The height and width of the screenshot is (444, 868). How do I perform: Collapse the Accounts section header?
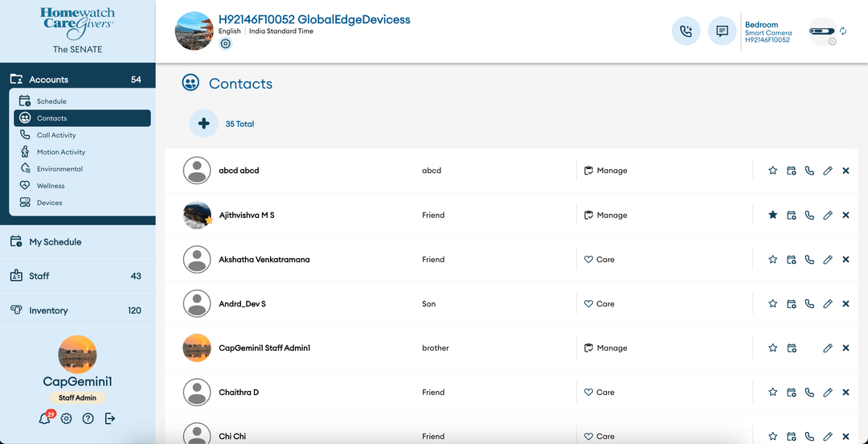[x=77, y=80]
